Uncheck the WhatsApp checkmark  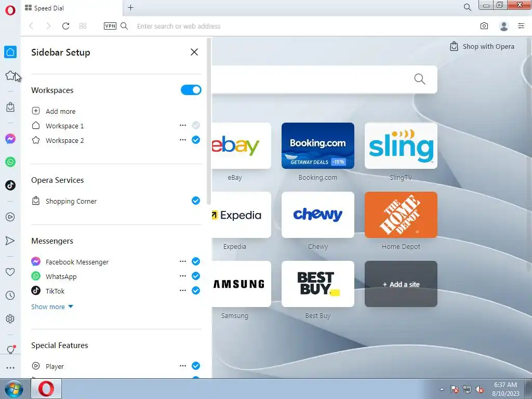(x=196, y=276)
